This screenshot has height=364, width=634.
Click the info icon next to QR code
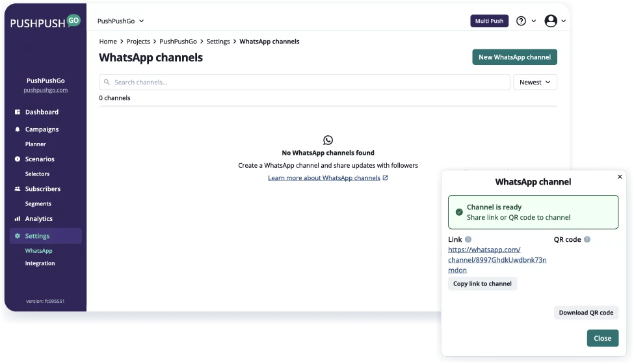tap(587, 240)
